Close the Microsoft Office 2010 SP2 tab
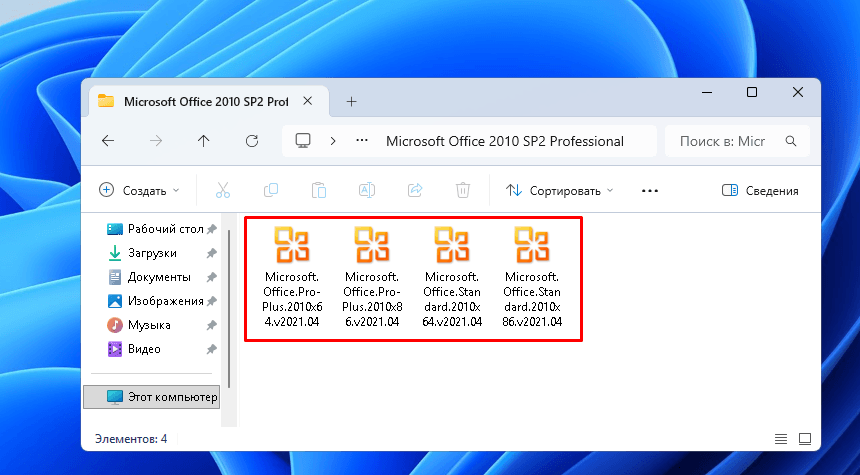Image resolution: width=860 pixels, height=475 pixels. click(308, 101)
